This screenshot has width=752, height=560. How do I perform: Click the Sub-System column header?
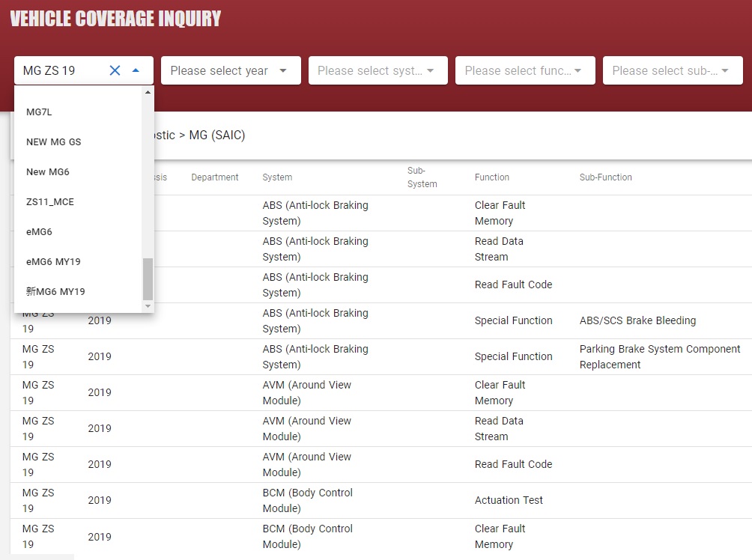[x=422, y=177]
